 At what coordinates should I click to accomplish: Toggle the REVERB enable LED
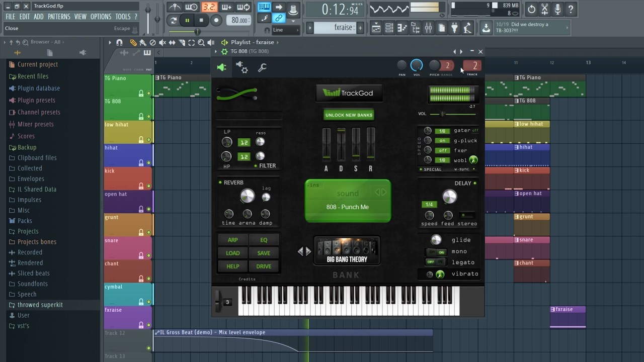220,183
